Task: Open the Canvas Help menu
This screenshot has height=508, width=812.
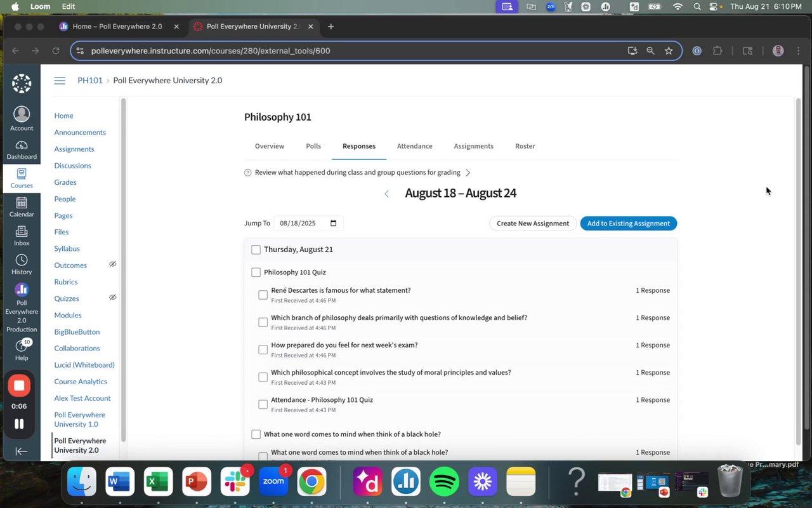Action: pyautogui.click(x=22, y=350)
